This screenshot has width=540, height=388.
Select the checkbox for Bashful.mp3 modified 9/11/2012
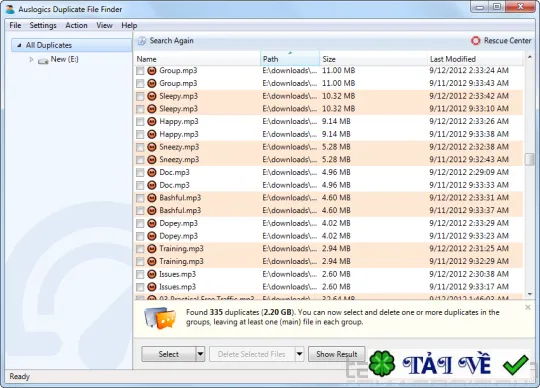pyautogui.click(x=140, y=211)
